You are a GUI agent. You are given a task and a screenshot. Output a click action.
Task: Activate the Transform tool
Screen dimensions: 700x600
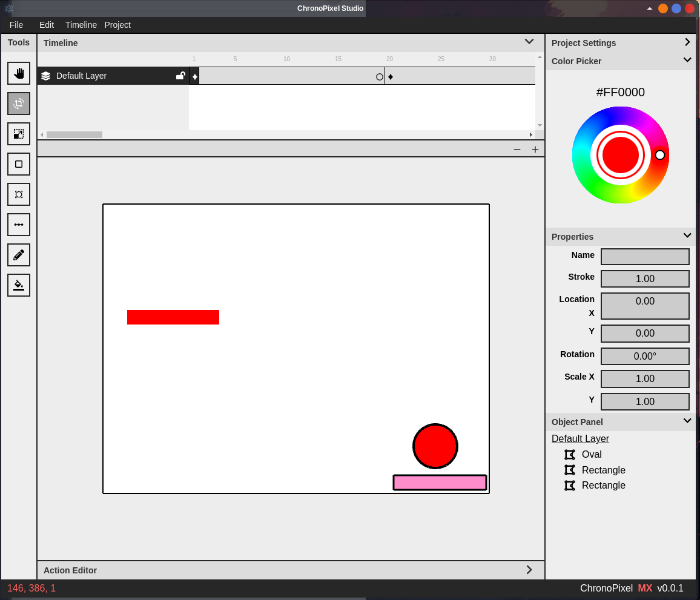pyautogui.click(x=18, y=104)
